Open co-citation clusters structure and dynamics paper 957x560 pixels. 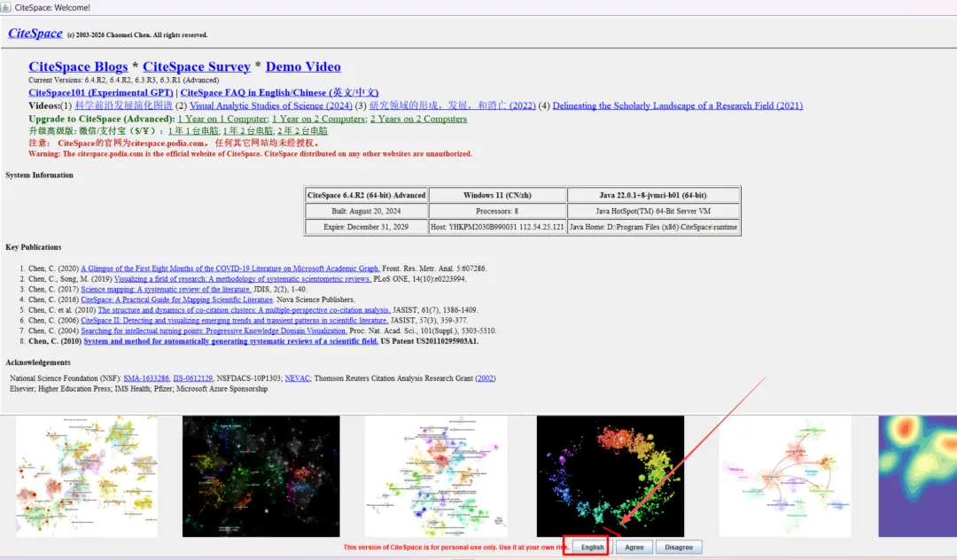244,310
